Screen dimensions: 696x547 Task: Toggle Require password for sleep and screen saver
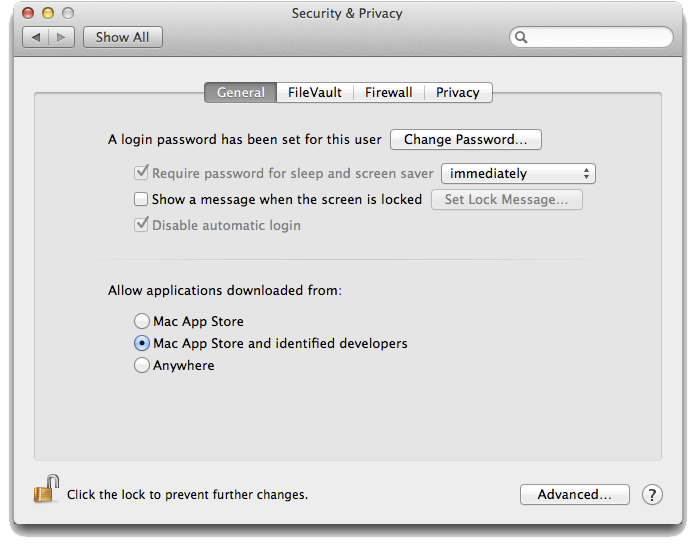pos(141,173)
